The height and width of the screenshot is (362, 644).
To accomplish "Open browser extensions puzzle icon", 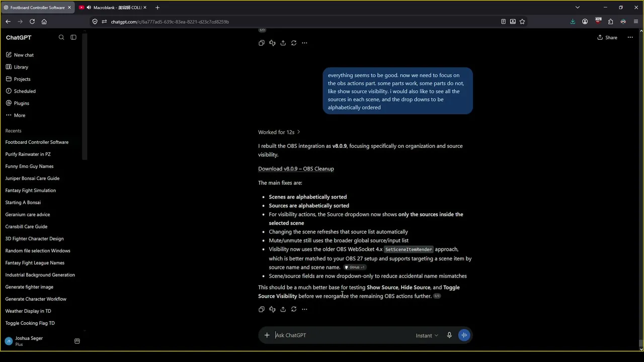I will tap(610, 22).
